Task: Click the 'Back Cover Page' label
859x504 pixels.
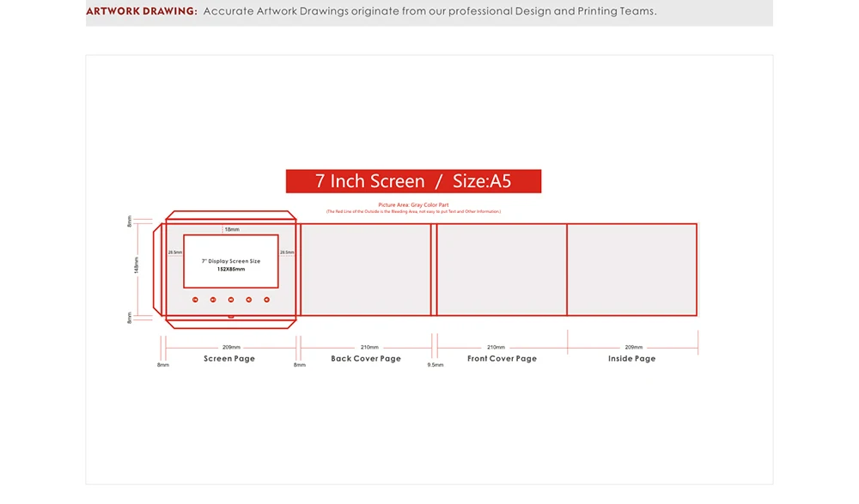Action: 366,358
